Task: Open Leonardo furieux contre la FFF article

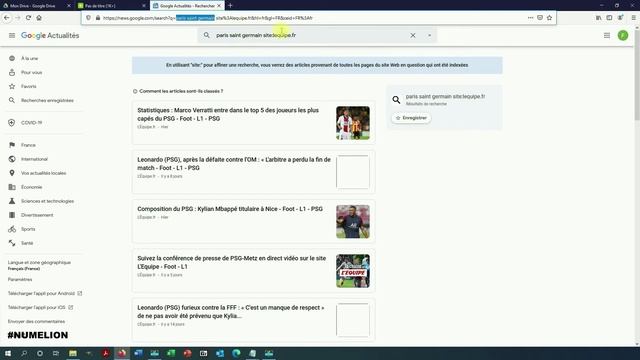Action: (x=231, y=312)
